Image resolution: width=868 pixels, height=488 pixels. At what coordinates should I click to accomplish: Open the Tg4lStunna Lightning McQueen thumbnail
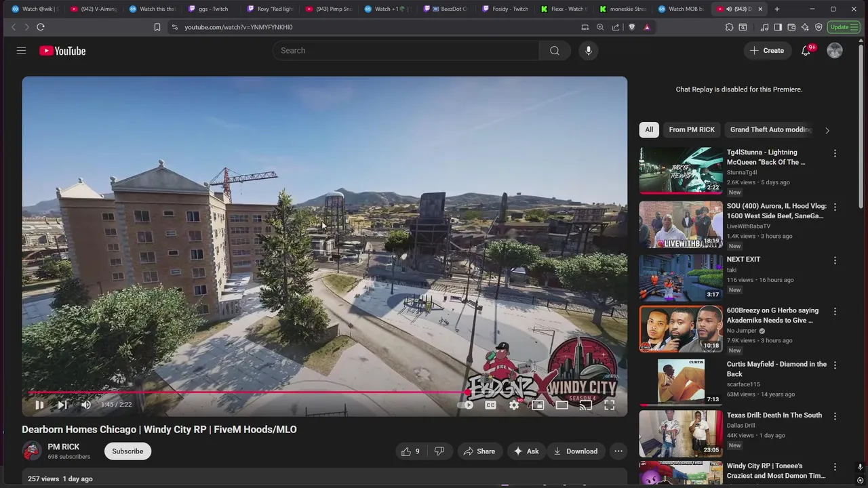[x=681, y=171]
